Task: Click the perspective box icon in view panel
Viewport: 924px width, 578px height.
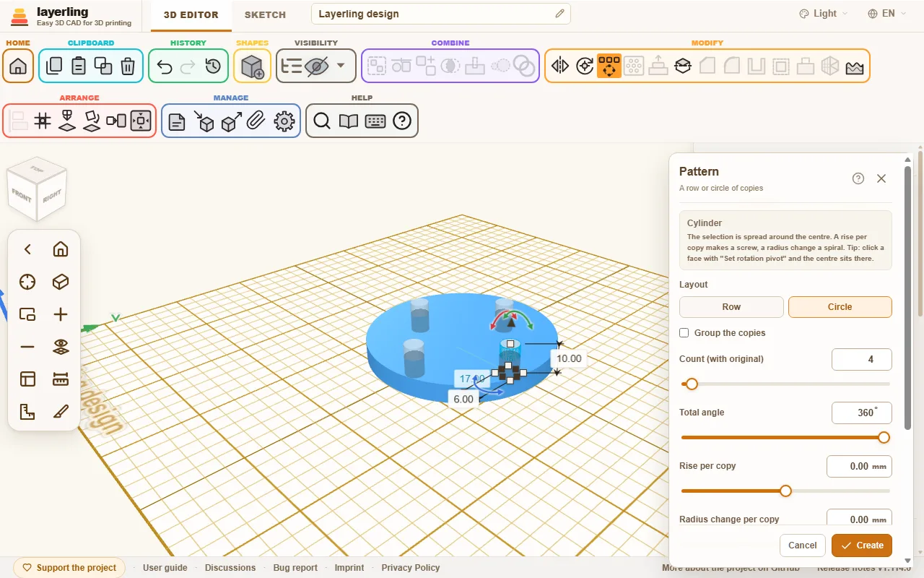Action: point(61,282)
